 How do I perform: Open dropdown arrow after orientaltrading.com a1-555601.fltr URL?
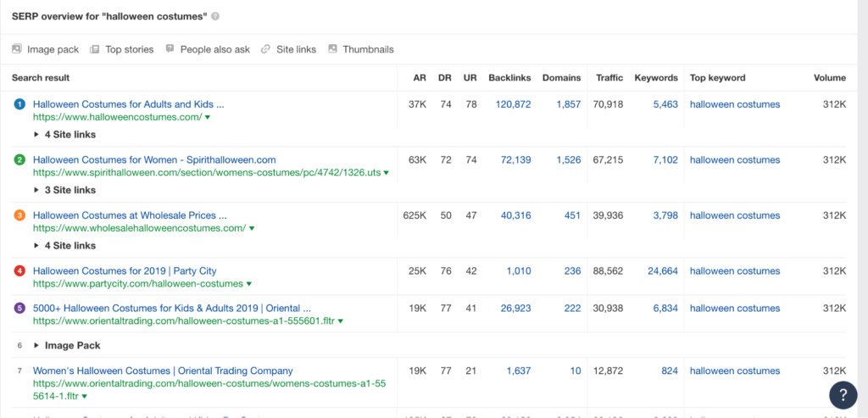pos(340,322)
